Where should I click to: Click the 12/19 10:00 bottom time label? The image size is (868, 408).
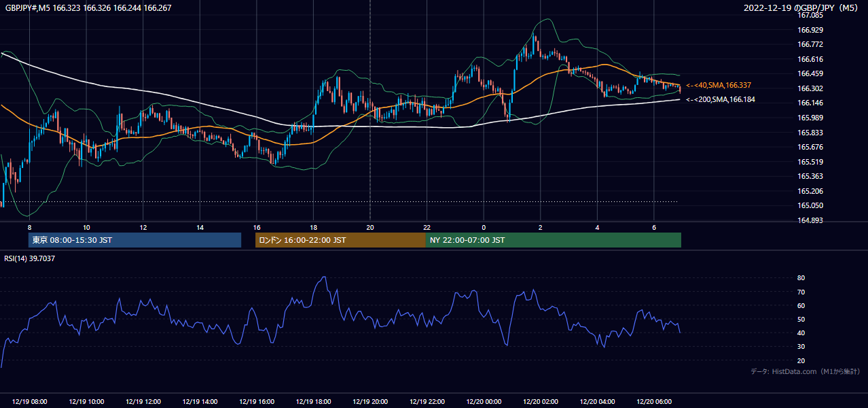(x=86, y=402)
